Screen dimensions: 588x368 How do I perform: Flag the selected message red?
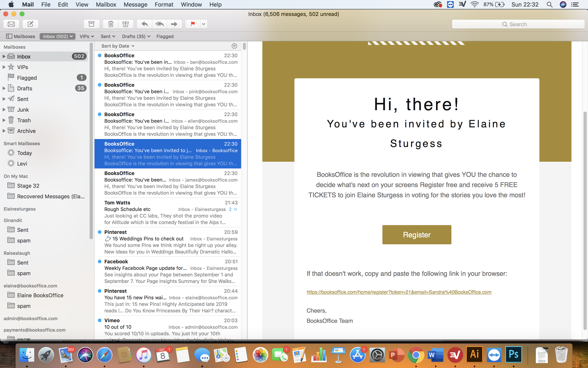[193, 24]
